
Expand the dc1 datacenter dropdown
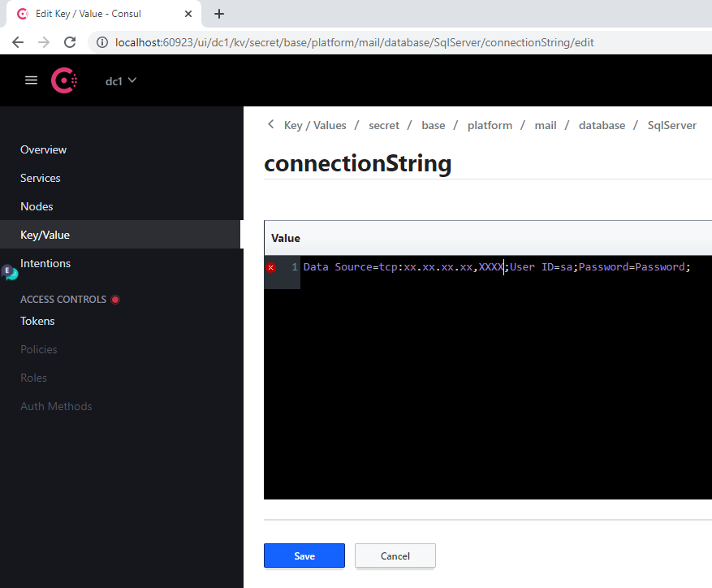pyautogui.click(x=121, y=80)
